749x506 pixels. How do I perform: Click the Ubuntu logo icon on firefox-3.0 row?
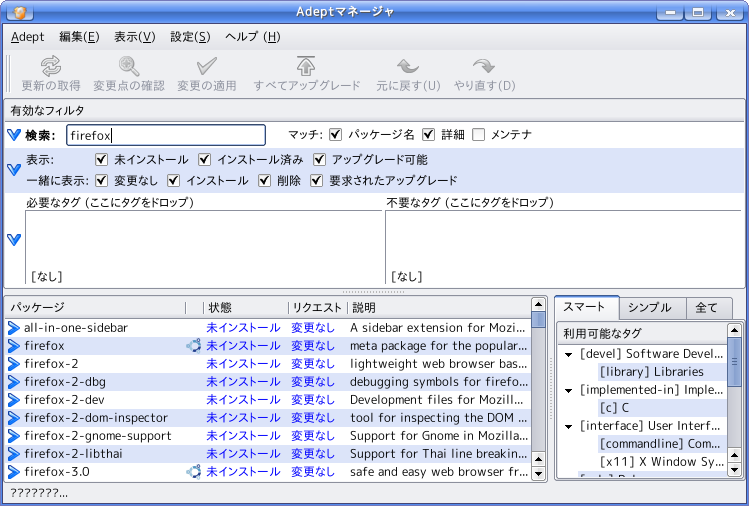tap(193, 472)
